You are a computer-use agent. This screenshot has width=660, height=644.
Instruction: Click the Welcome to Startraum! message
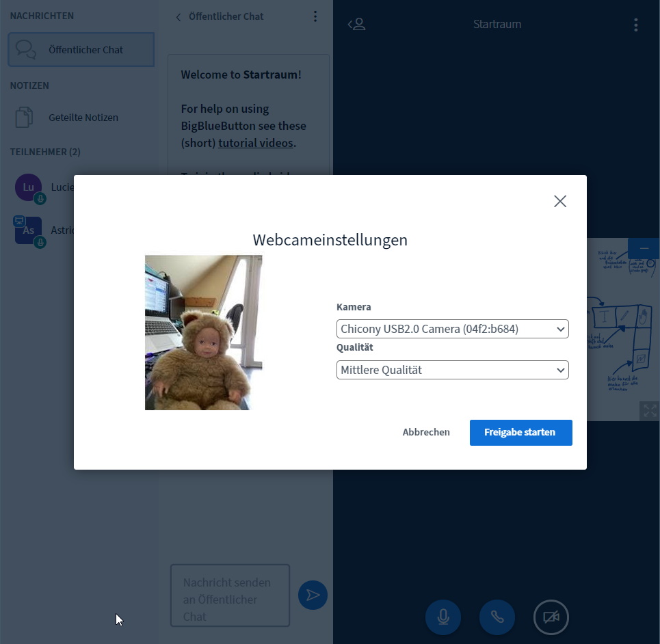241,75
